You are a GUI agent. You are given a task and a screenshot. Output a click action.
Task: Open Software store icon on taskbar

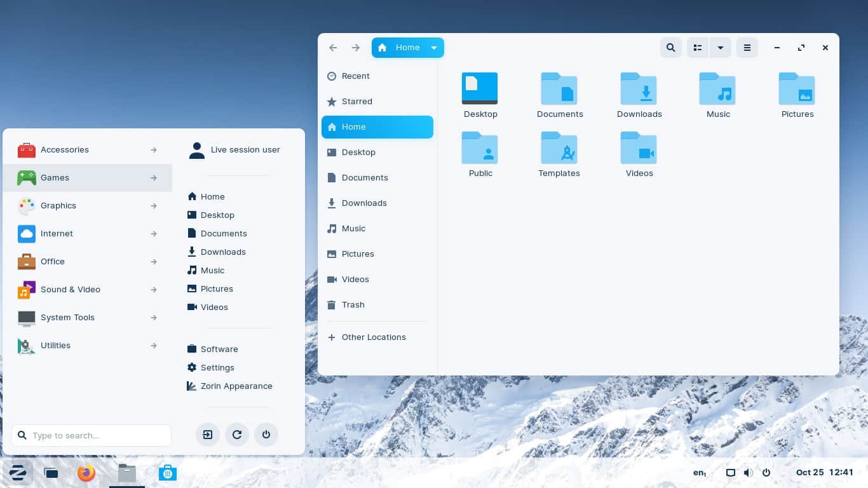pyautogui.click(x=168, y=473)
